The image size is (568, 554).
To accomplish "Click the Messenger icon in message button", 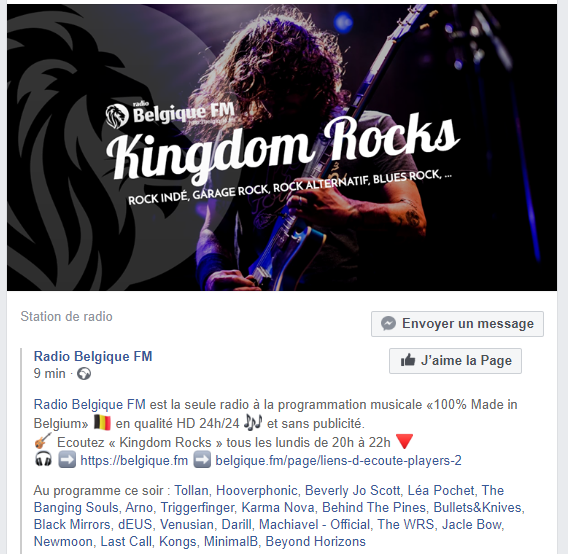I will [x=388, y=324].
